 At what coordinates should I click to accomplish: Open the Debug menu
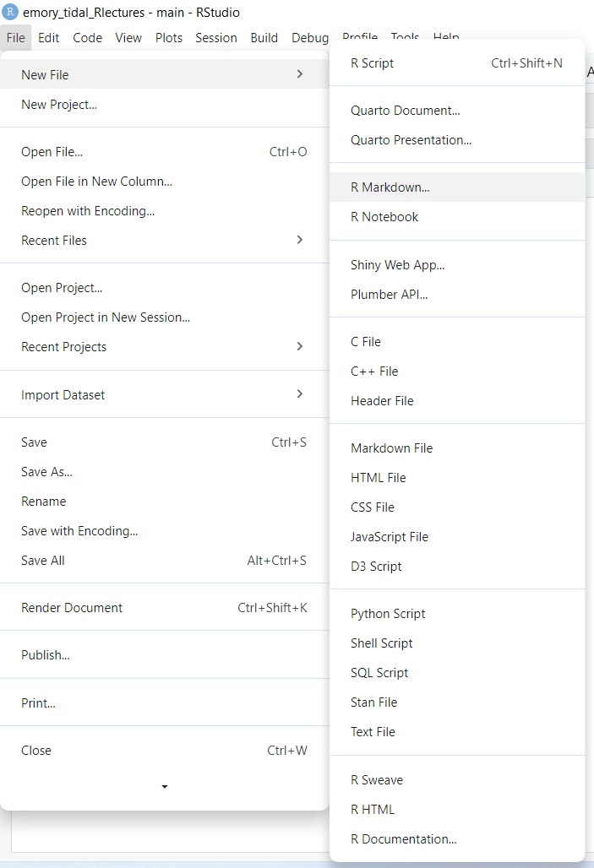(310, 38)
